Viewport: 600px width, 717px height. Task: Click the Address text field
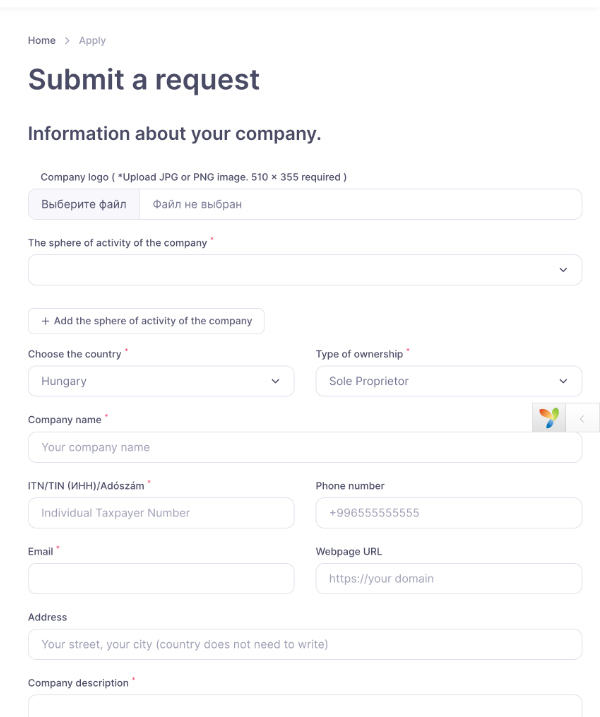305,644
